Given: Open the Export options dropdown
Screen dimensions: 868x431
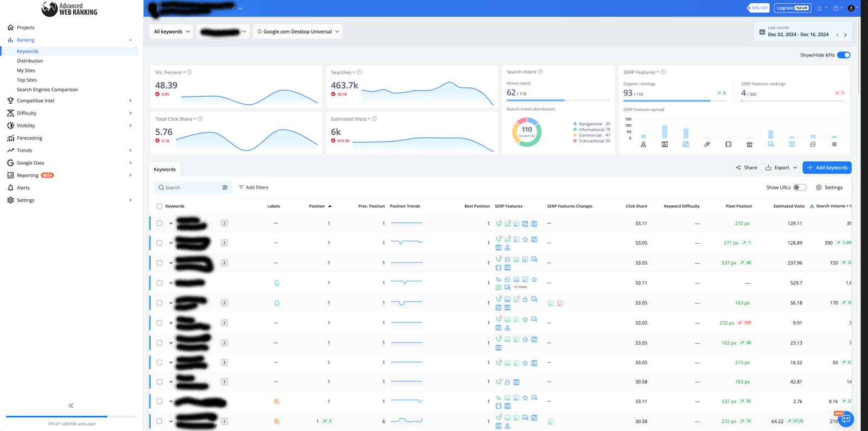Looking at the screenshot, I should 781,168.
